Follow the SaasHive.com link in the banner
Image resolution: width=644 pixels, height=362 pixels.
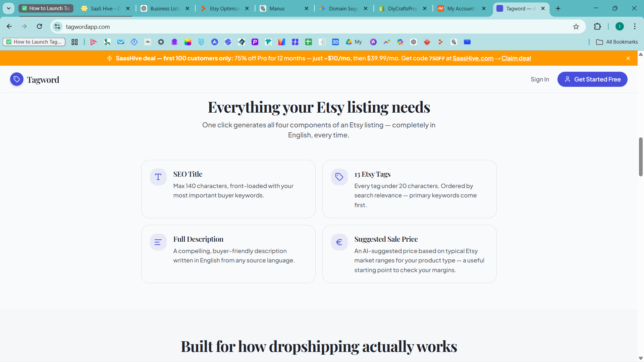click(x=473, y=58)
